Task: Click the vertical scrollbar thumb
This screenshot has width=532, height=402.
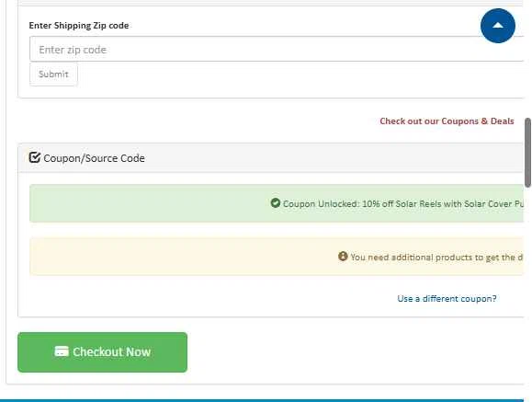Action: point(527,153)
